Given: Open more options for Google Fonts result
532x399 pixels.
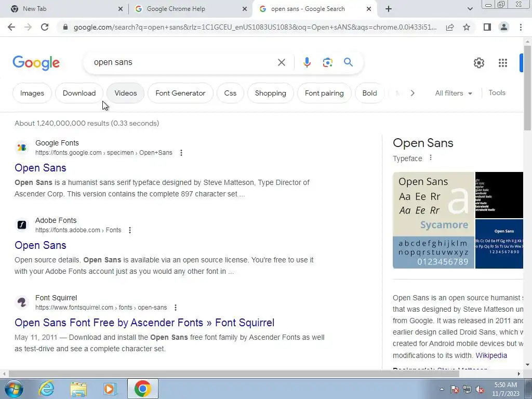Looking at the screenshot, I should [x=181, y=153].
